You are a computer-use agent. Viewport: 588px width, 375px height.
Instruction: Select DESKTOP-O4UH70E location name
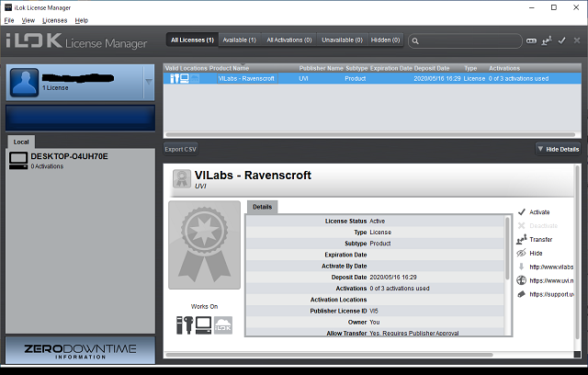(70, 156)
